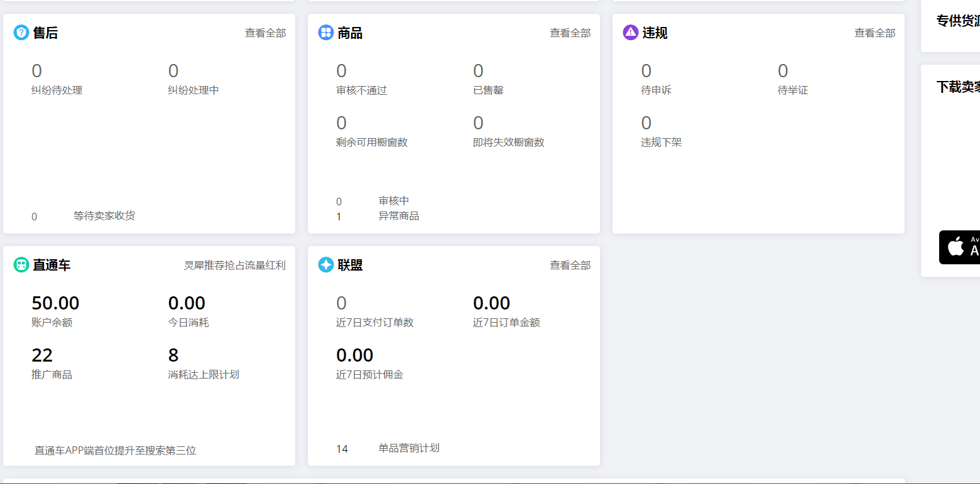Click the 账户余额 50.00 figure
980x484 pixels.
[x=55, y=303]
